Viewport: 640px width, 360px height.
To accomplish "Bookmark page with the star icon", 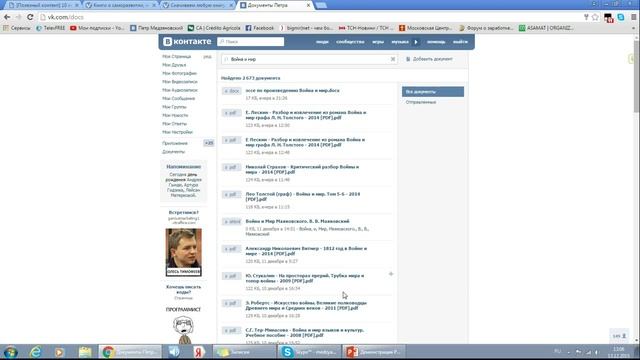I will pyautogui.click(x=595, y=17).
